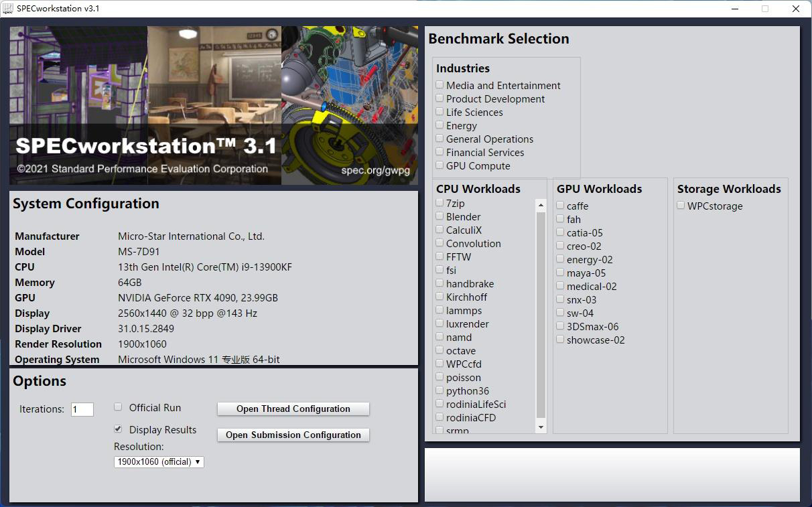Viewport: 812px width, 507px height.
Task: Click the GPU value NVIDIA GeForce RTX 4090
Action: point(198,297)
